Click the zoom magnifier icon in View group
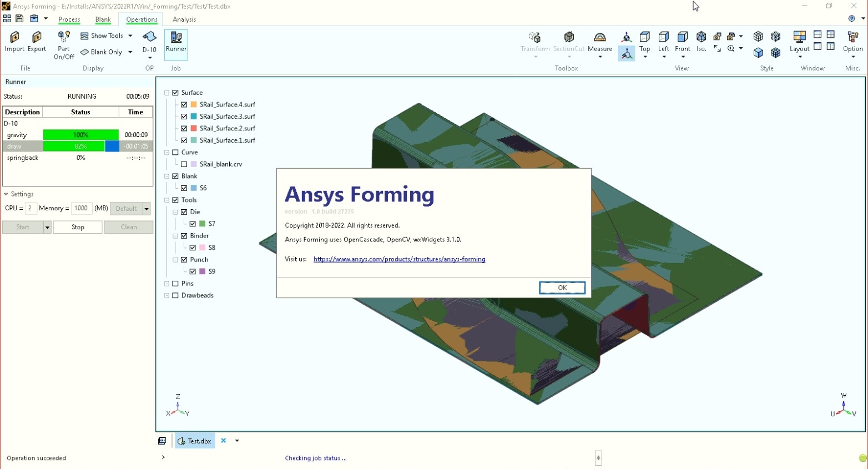Screen dimensions: 868x469 coord(731,49)
